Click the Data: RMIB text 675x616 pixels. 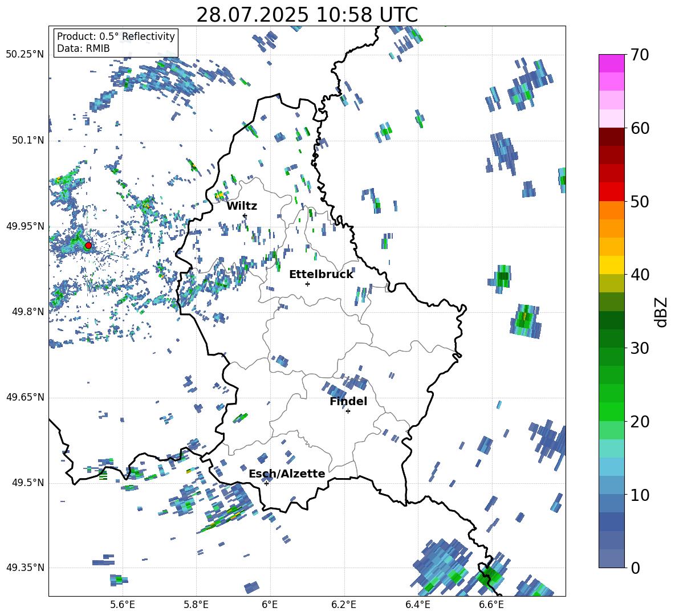tap(83, 48)
